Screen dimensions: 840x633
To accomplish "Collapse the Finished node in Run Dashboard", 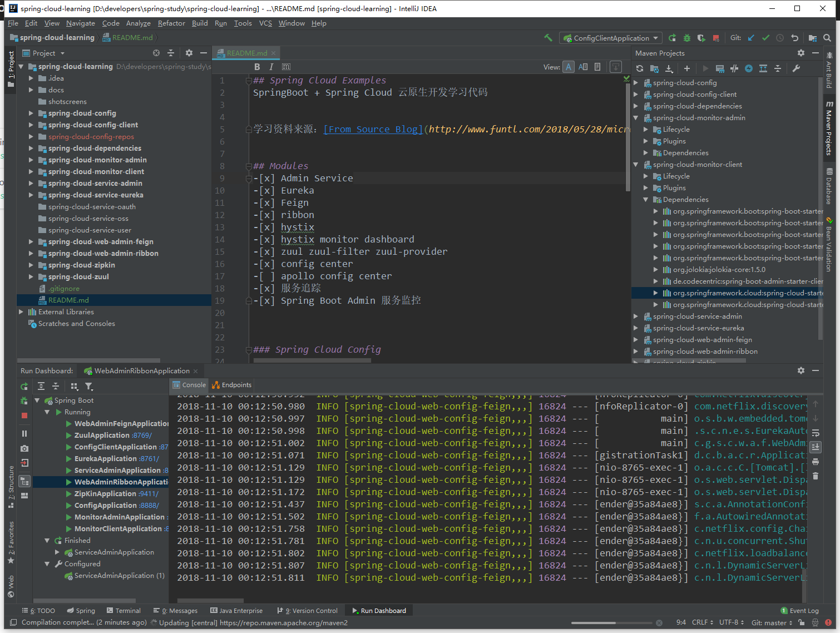I will point(47,540).
